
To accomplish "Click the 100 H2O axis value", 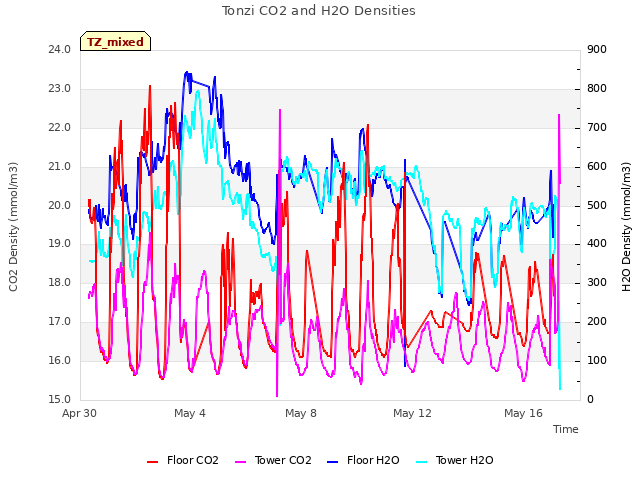I will pos(597,360).
